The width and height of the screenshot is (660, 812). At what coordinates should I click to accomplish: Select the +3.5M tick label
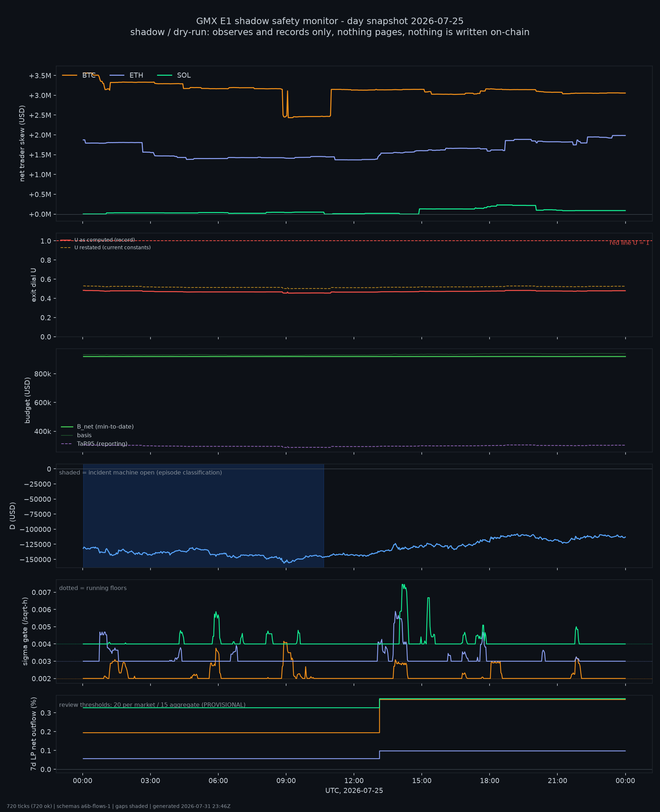(40, 76)
